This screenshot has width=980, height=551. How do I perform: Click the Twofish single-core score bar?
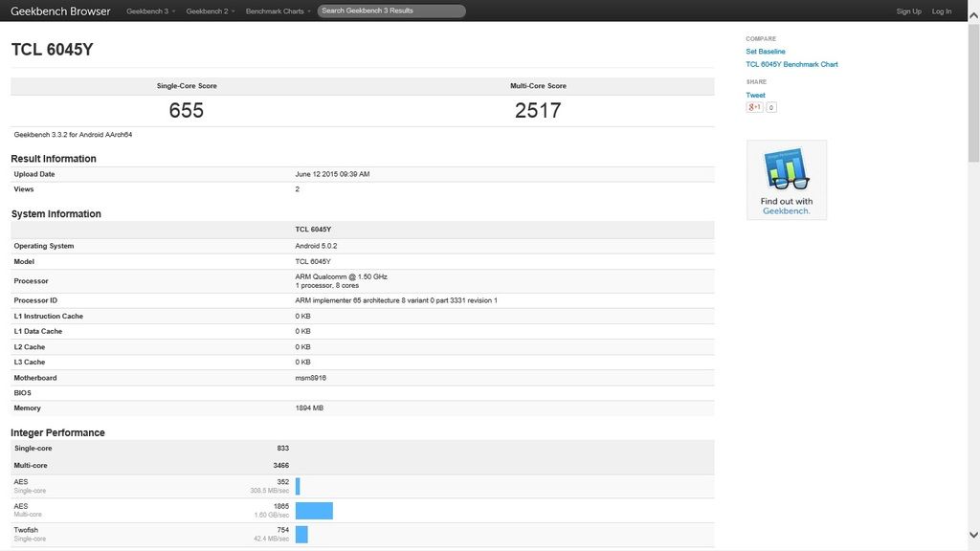[301, 534]
